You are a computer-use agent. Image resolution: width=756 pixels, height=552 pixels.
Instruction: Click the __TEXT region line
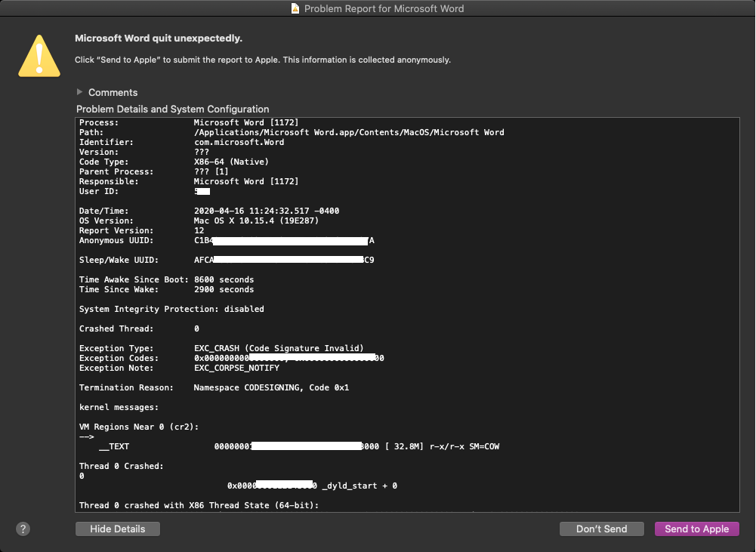coord(299,446)
